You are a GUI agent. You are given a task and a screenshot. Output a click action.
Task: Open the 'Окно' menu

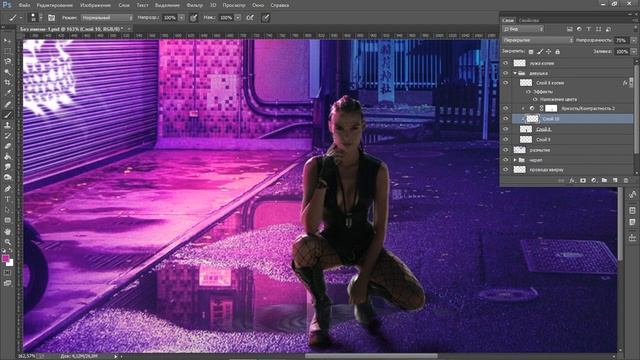coord(258,5)
